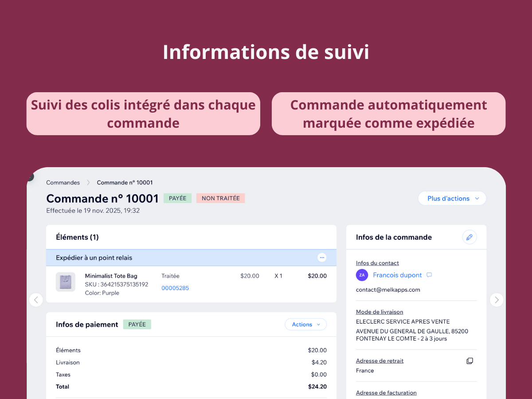
Task: Click the Infos du contact label
Action: coord(377,263)
